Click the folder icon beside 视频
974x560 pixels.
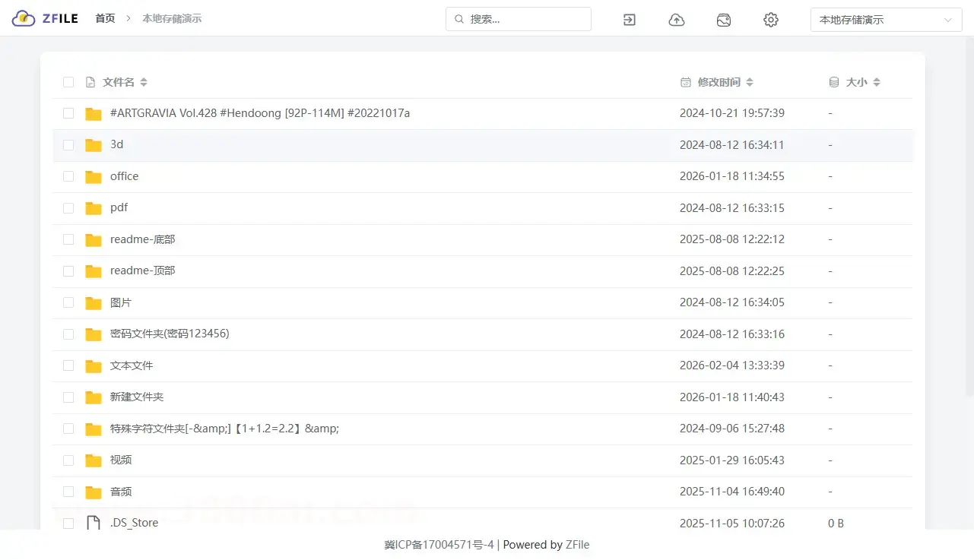coord(94,460)
